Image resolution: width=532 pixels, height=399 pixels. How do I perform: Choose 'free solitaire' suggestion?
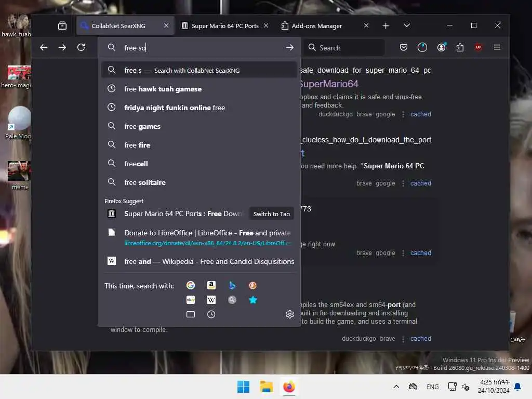coord(199,182)
